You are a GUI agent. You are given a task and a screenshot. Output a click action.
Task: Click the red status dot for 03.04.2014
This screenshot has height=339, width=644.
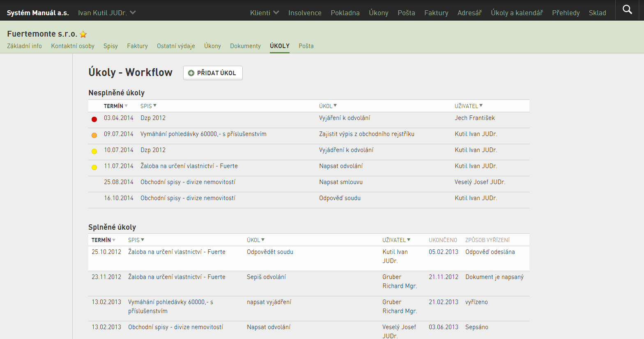click(94, 119)
